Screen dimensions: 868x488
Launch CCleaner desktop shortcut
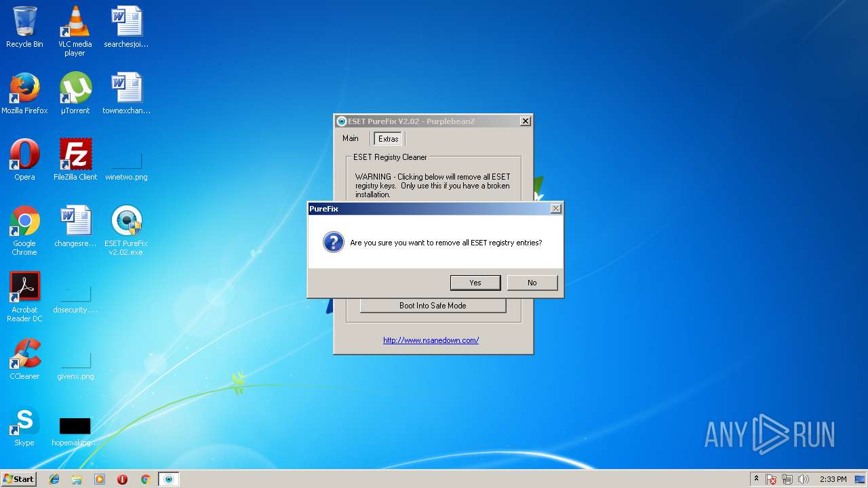pyautogui.click(x=24, y=359)
